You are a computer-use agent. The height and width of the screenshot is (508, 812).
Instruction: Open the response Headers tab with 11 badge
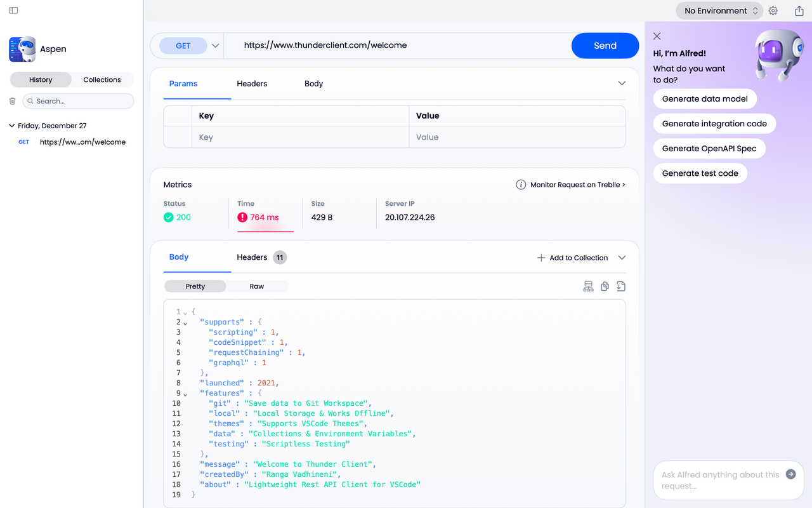[261, 257]
